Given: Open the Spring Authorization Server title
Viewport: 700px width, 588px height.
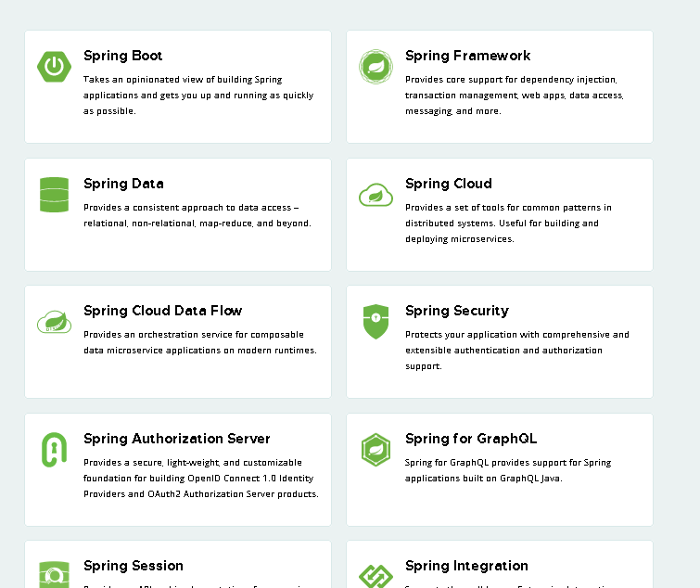Looking at the screenshot, I should 177,439.
